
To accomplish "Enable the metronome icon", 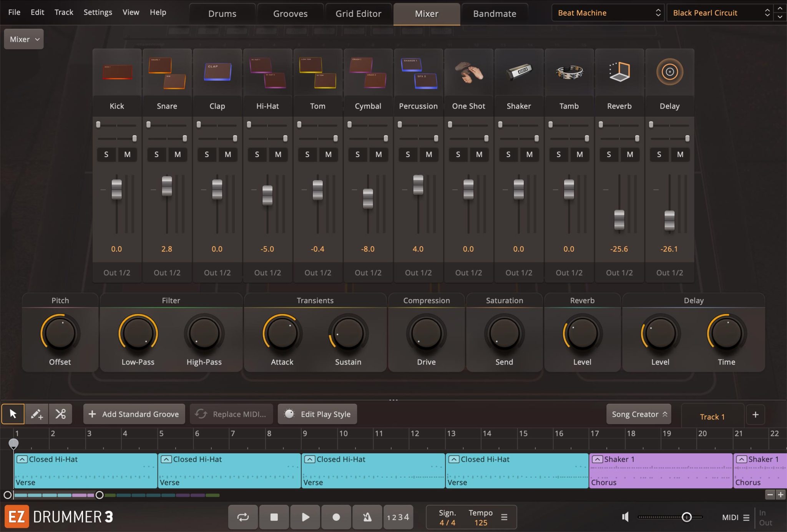I will tap(367, 517).
